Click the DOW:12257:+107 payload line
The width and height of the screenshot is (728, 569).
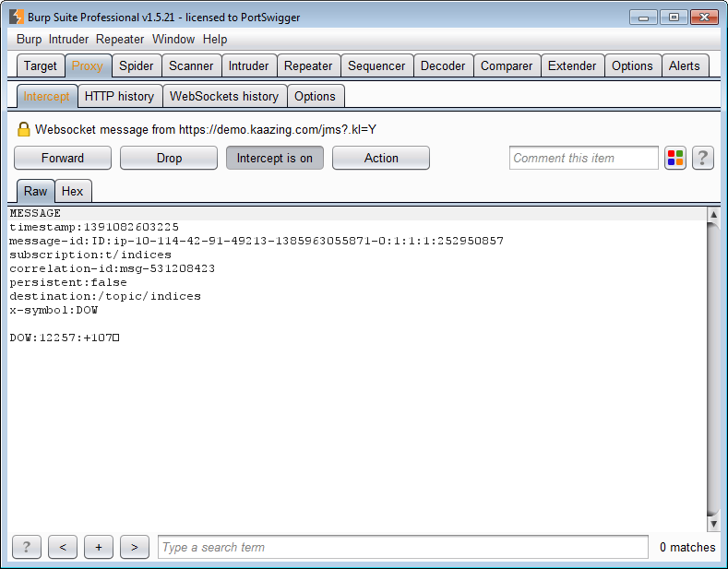tap(65, 338)
